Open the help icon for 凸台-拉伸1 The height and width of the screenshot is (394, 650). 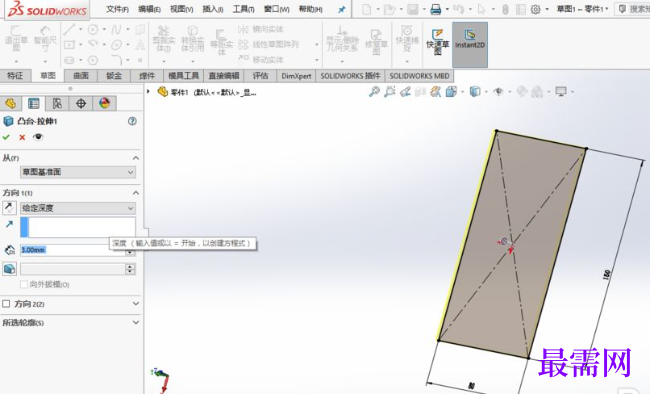pyautogui.click(x=132, y=121)
